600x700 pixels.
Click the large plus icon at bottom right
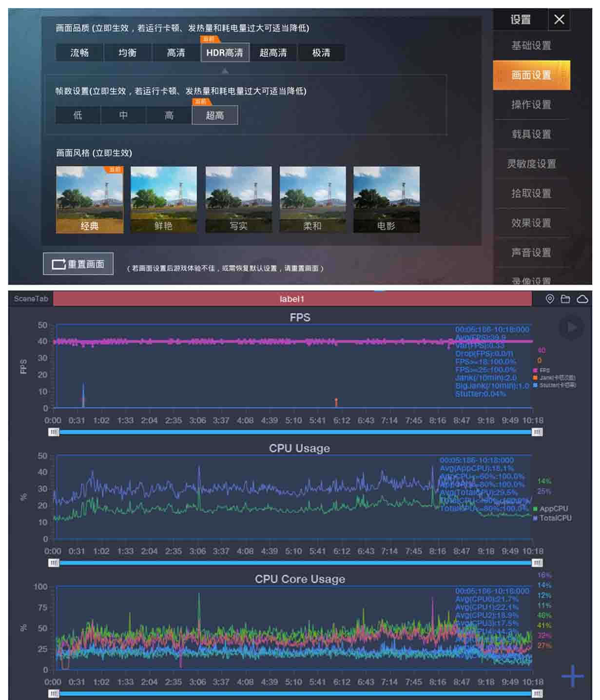pos(574,675)
